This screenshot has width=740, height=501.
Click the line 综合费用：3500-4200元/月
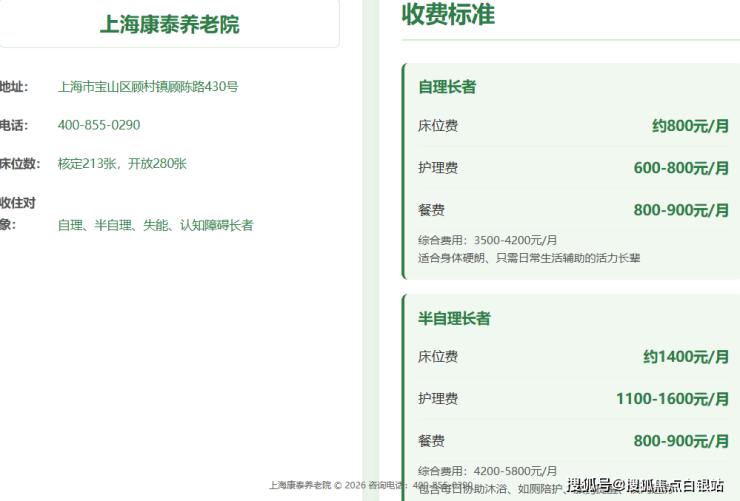pyautogui.click(x=488, y=240)
